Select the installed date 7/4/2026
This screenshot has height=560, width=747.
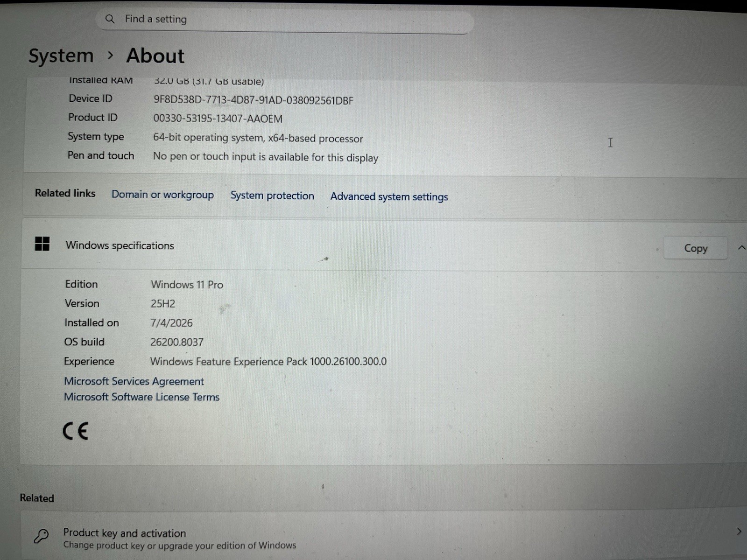pyautogui.click(x=171, y=323)
